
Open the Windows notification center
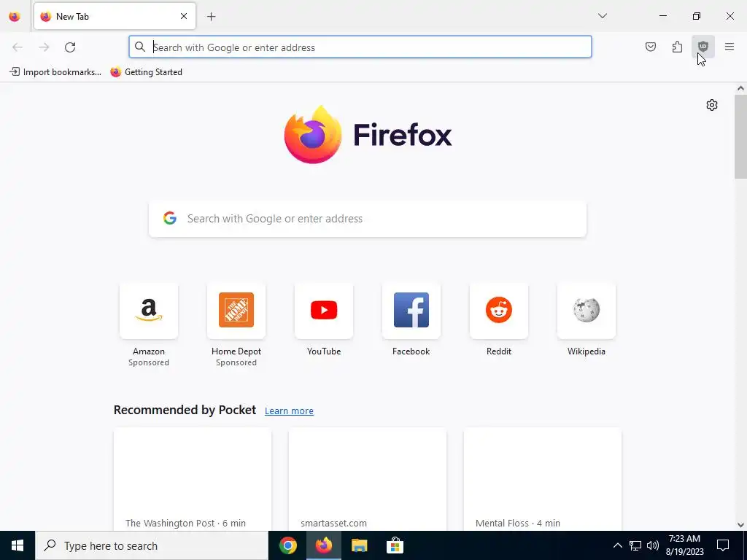coord(723,545)
